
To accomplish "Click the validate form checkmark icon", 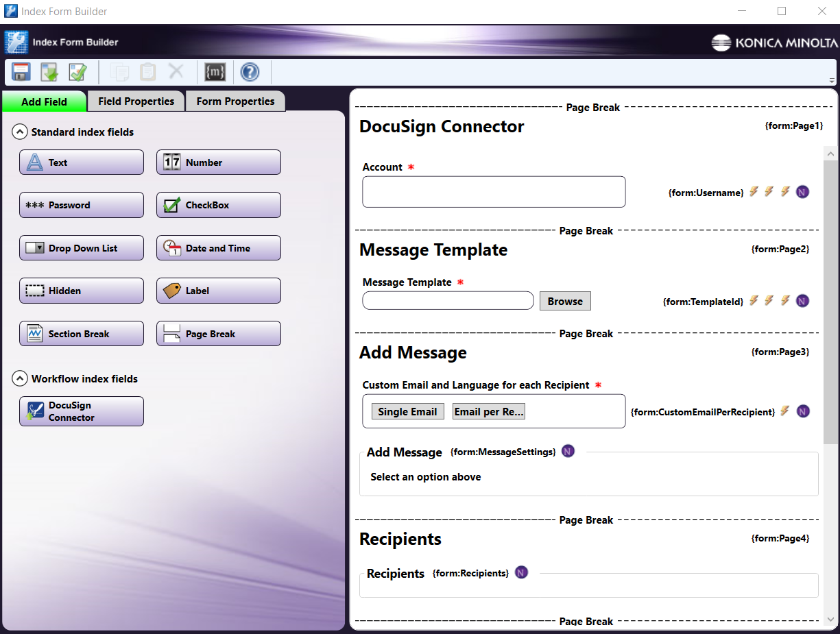I will pyautogui.click(x=77, y=72).
